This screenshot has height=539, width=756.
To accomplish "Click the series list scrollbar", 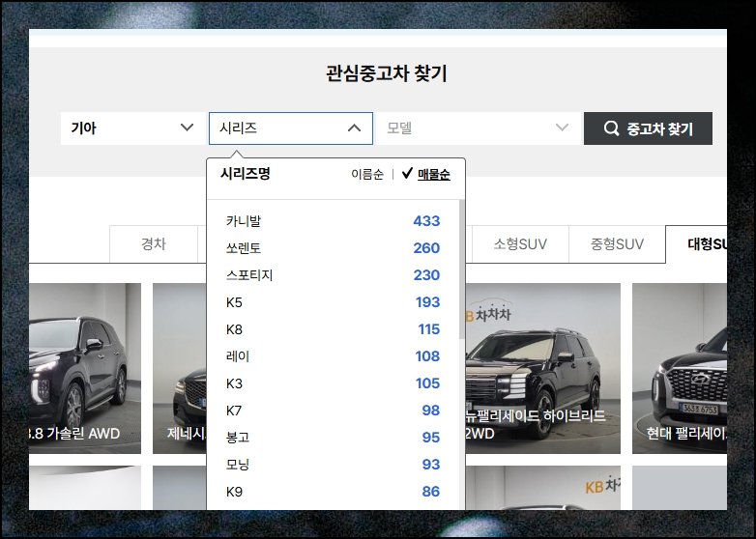I will point(462,269).
